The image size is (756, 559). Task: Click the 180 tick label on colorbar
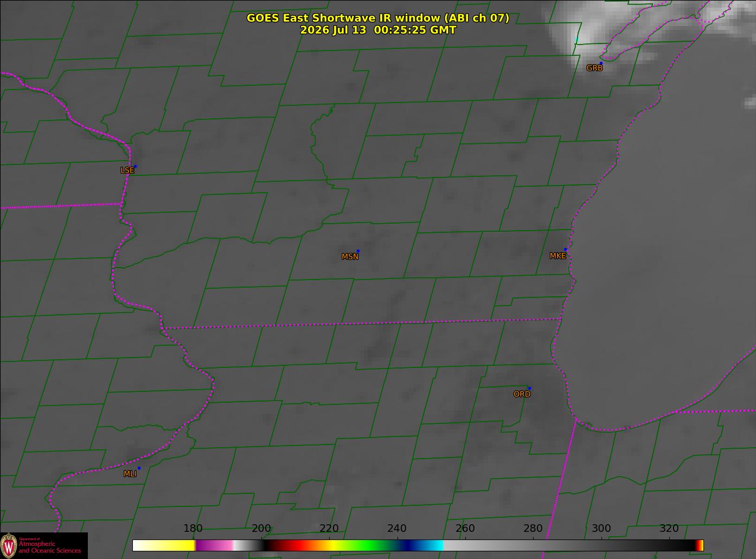tap(193, 529)
